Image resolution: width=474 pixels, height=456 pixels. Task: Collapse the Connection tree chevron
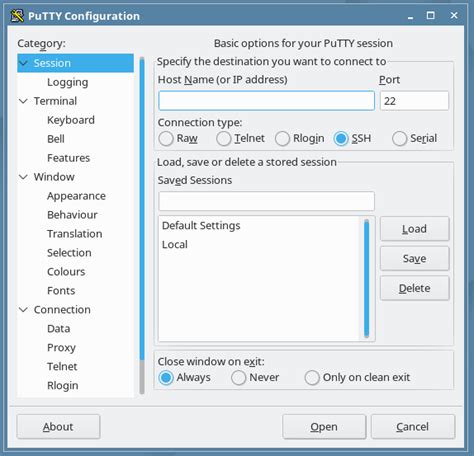click(x=24, y=310)
